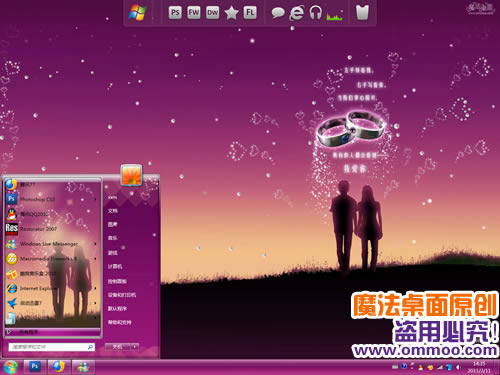The height and width of the screenshot is (375, 500).
Task: Expand All Programs list in Start menu
Action: click(x=53, y=332)
